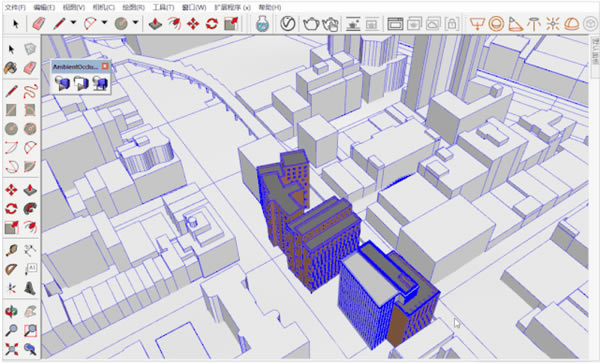Select the Pan hand tool
600x363 pixels.
30,311
